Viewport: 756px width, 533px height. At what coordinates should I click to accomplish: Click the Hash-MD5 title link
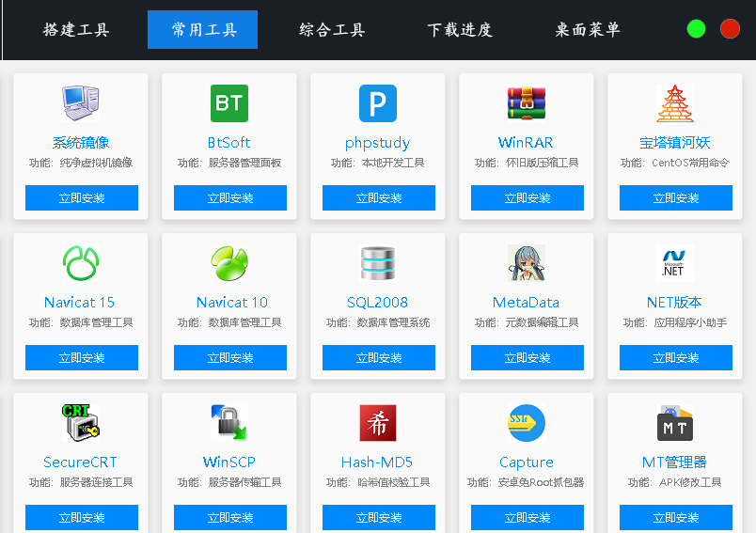tap(377, 462)
